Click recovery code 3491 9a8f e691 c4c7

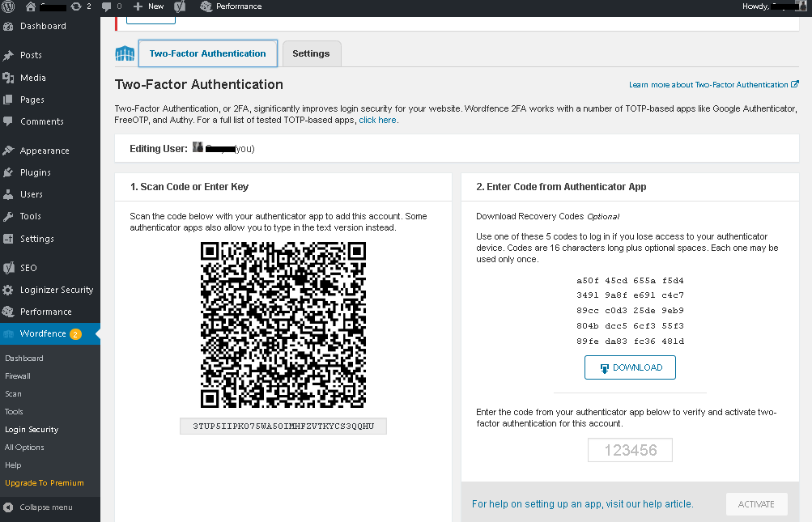pos(630,295)
